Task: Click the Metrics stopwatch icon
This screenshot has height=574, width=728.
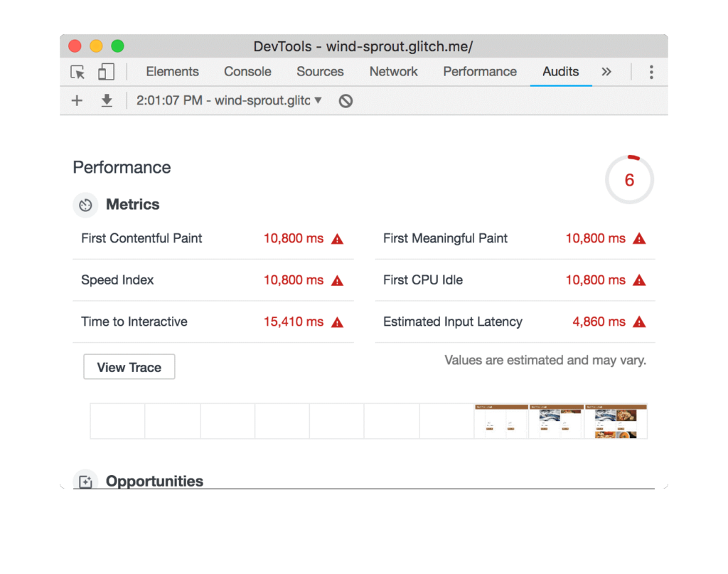Action: 85,205
